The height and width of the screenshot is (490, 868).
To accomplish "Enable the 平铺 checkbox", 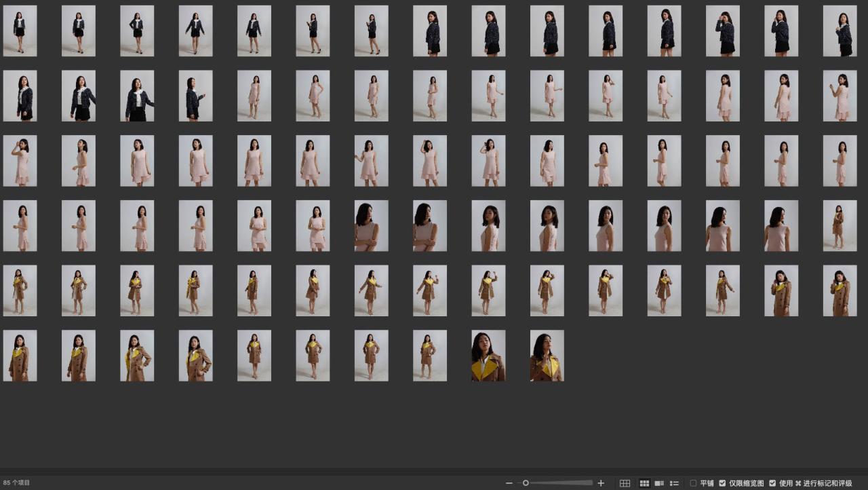I will (x=694, y=483).
